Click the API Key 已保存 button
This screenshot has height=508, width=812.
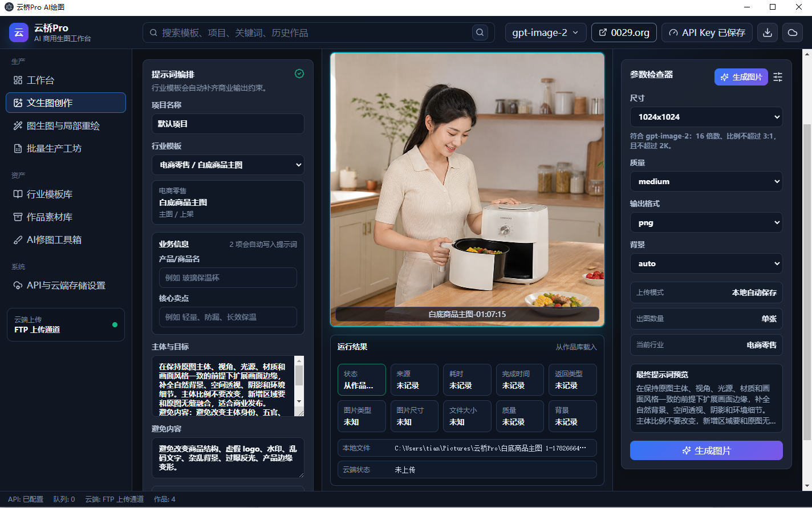(x=707, y=32)
